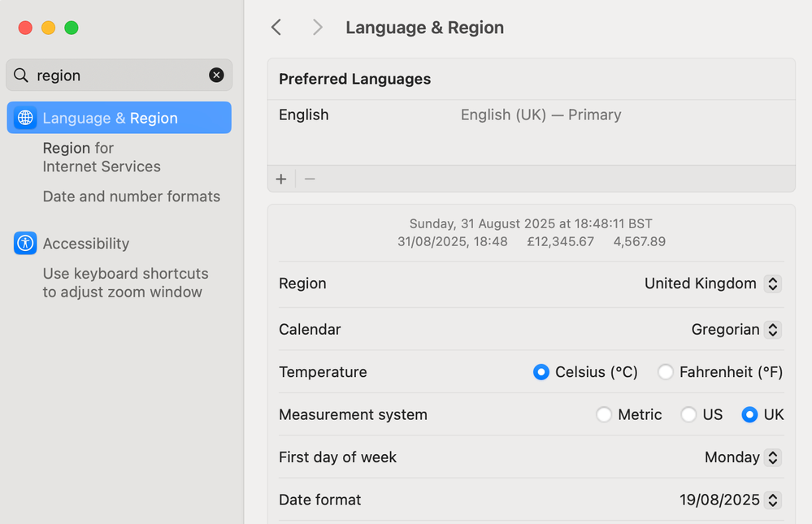Screen dimensions: 812x524
Task: Open Region for Internet Services result
Action: (x=102, y=158)
